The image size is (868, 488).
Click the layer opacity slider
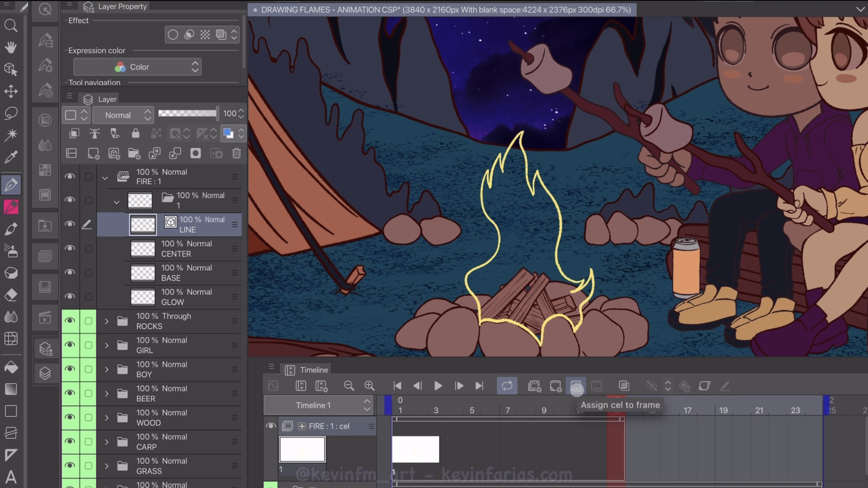(x=188, y=113)
